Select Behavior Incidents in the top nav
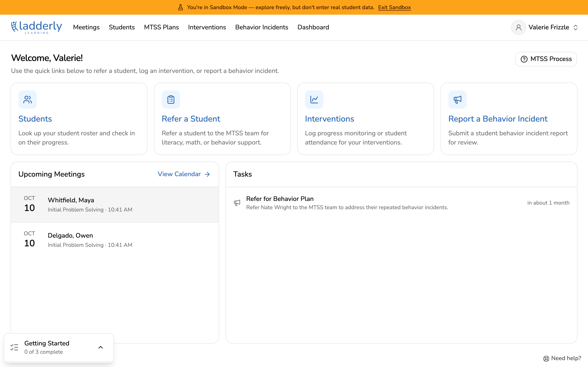Viewport: 588px width, 367px height. 262,27
